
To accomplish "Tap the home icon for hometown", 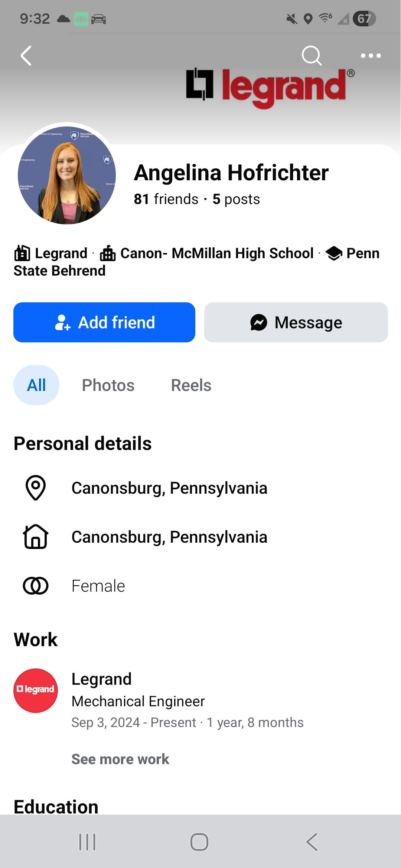I will [x=36, y=537].
